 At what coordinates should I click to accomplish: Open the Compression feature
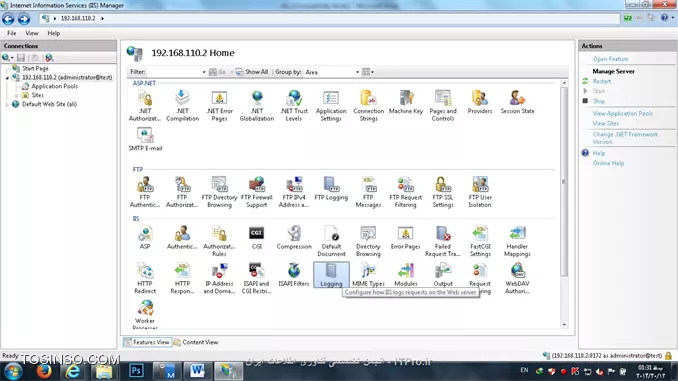point(294,237)
